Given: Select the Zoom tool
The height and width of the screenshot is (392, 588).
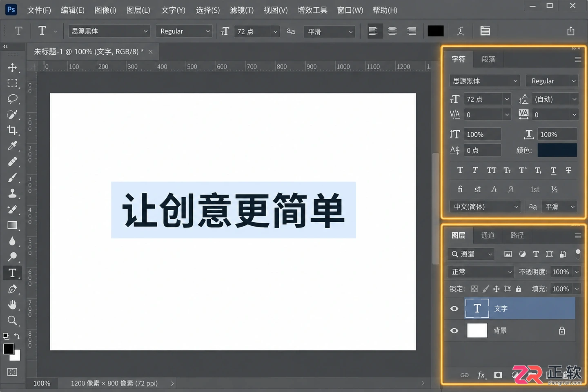Looking at the screenshot, I should click(12, 321).
